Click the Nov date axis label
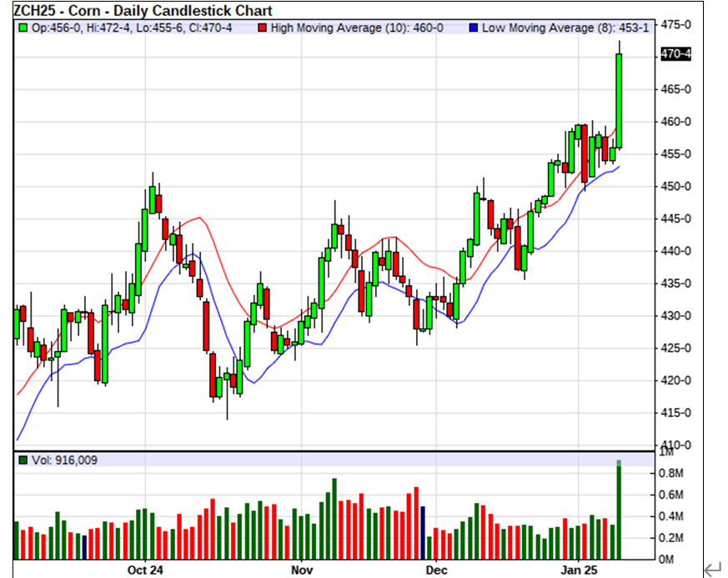 pyautogui.click(x=302, y=570)
